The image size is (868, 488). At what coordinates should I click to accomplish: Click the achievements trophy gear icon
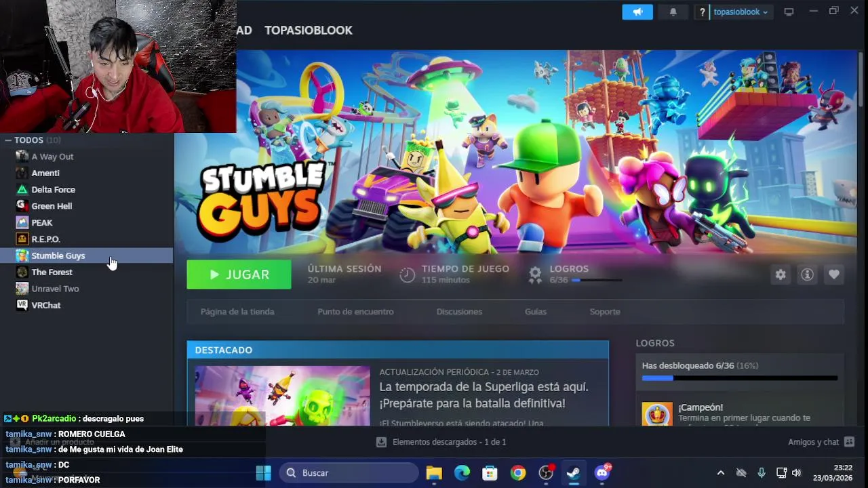(536, 274)
